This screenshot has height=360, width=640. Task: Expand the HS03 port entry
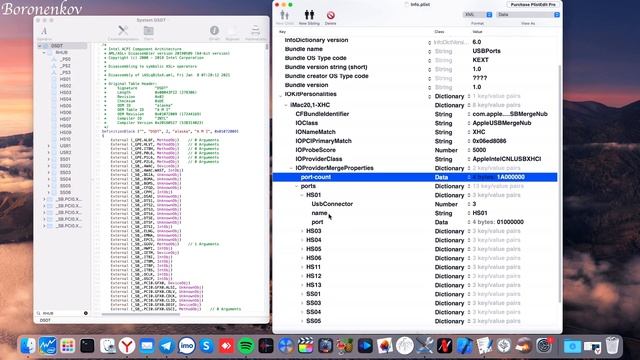302,231
